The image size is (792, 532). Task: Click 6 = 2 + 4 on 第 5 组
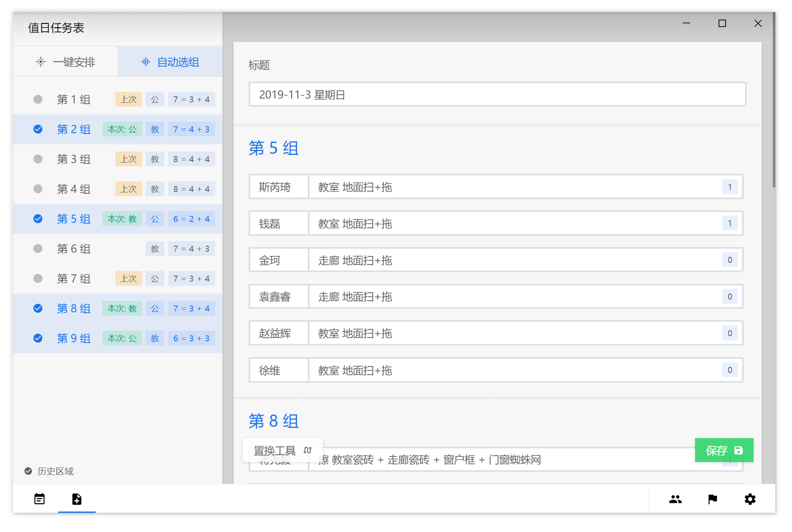coord(191,219)
